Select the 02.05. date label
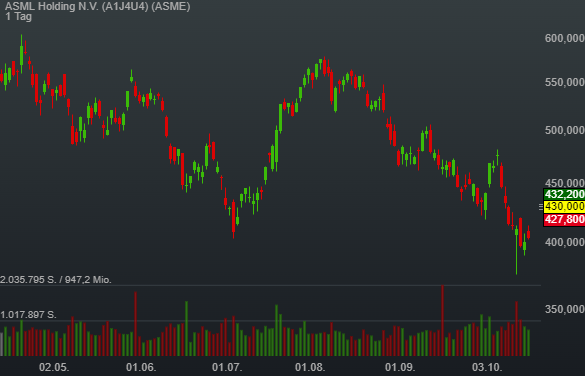This screenshot has width=585, height=376. tap(54, 367)
